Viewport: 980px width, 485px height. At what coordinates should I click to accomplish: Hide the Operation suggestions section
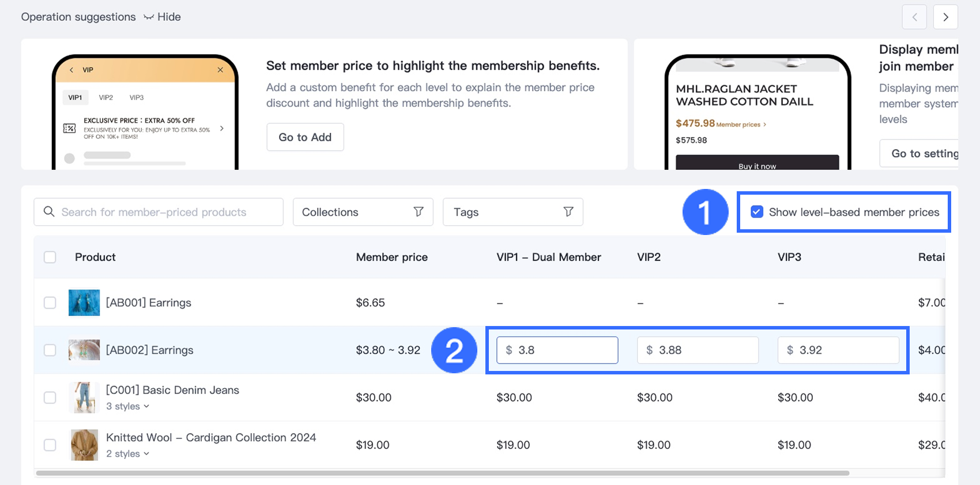163,17
